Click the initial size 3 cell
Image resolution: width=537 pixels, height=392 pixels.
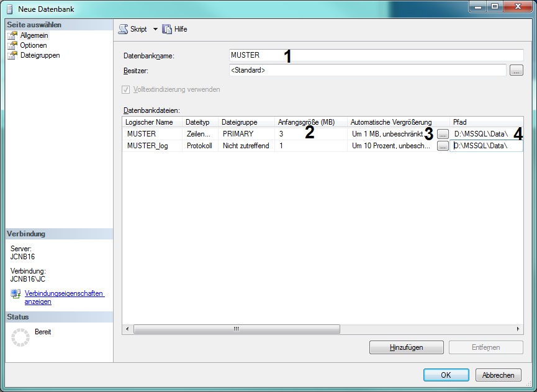pos(311,134)
